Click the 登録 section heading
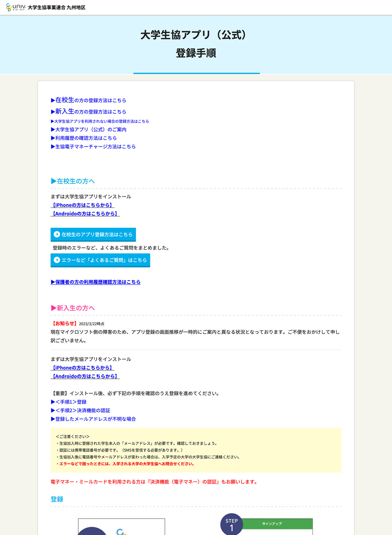 coord(57,499)
